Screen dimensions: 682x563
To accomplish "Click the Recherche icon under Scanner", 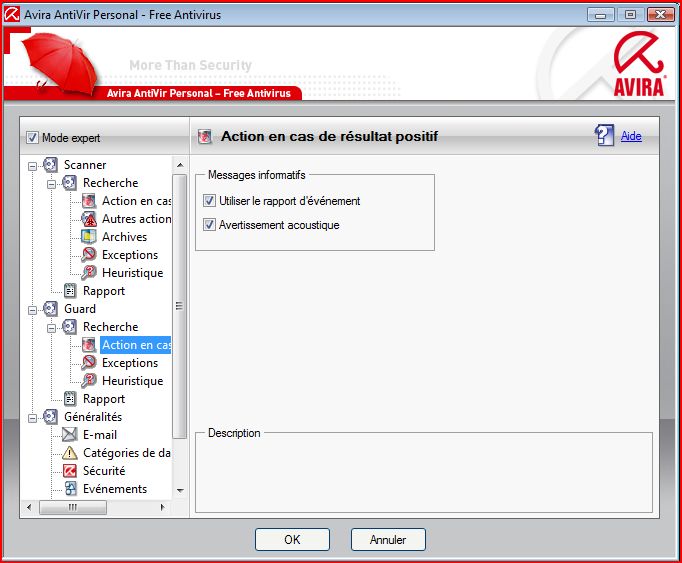I will [x=69, y=183].
